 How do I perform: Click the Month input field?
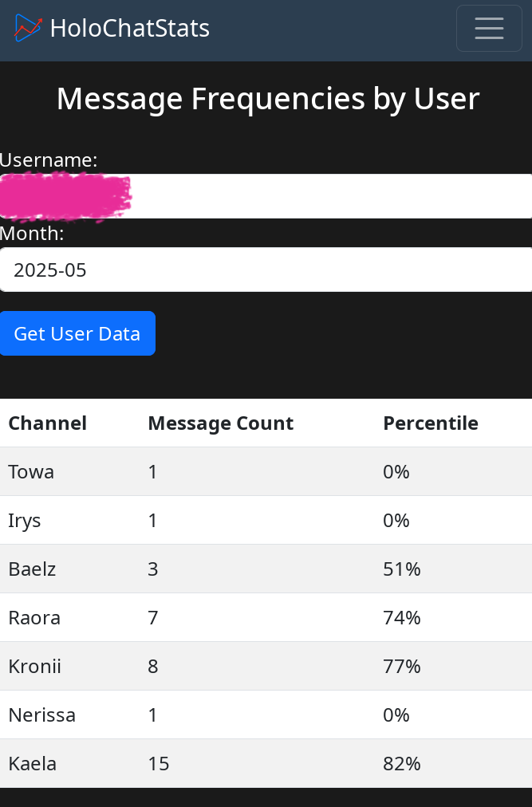266,270
